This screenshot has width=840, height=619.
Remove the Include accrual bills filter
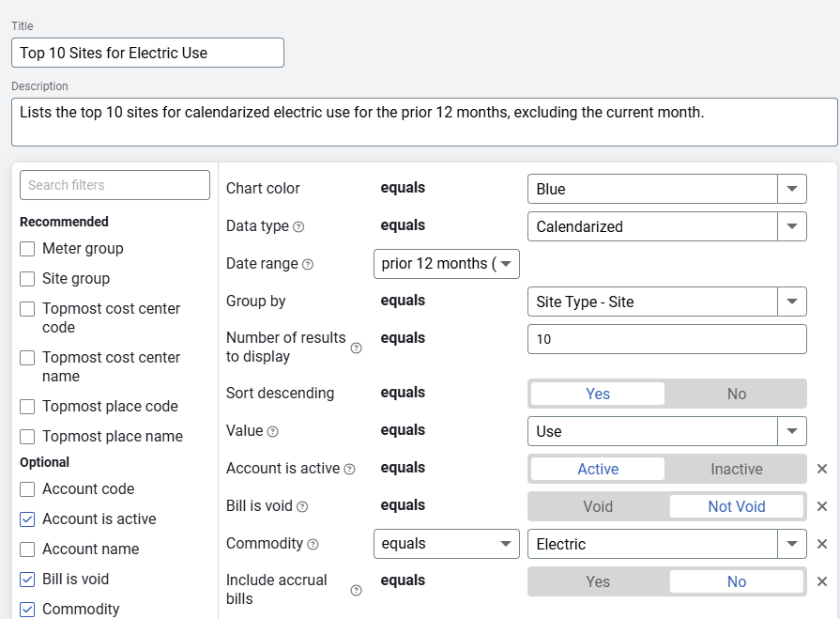821,581
